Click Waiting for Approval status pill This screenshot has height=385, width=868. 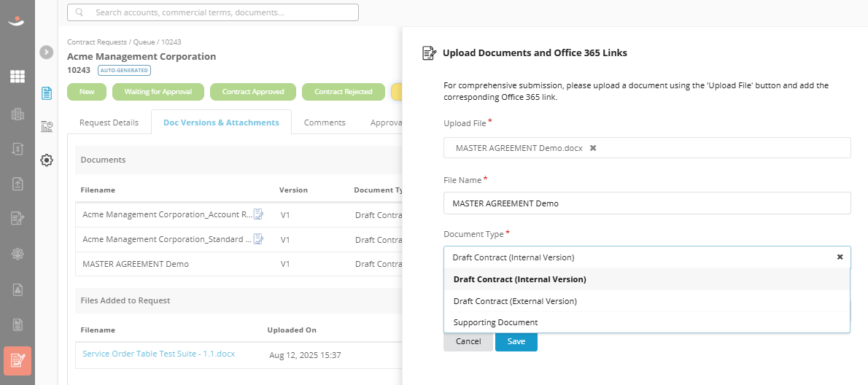click(158, 92)
